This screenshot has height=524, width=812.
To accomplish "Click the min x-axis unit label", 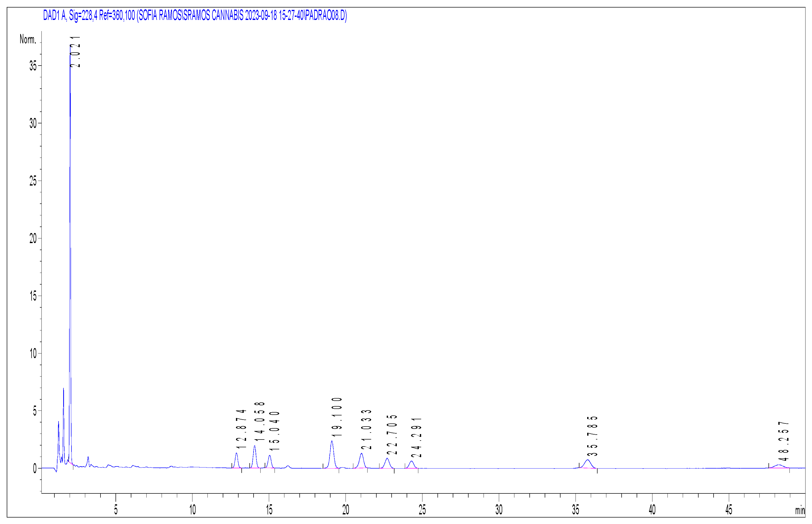I will (x=800, y=510).
